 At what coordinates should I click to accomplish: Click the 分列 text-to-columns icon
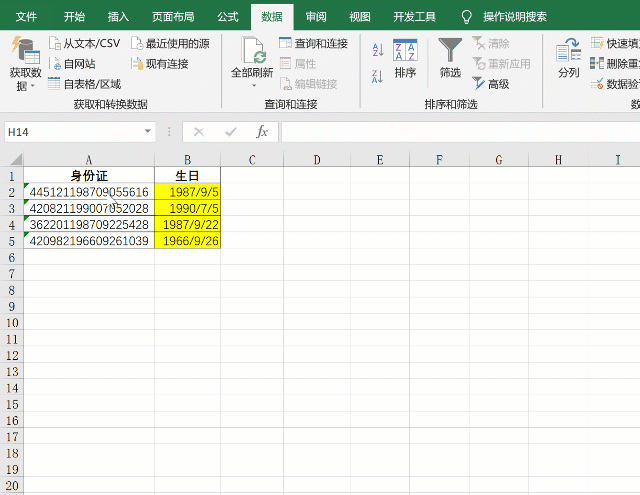(x=568, y=58)
